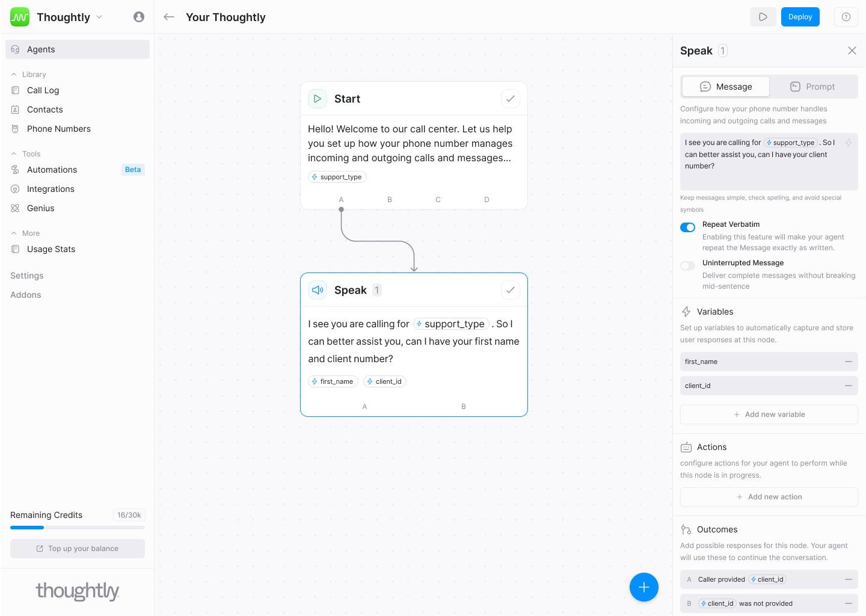Close the Speak panel with X
The height and width of the screenshot is (616, 866).
[852, 51]
